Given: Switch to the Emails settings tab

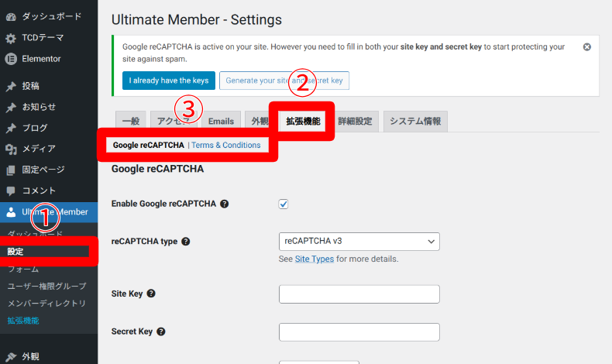Looking at the screenshot, I should point(221,122).
